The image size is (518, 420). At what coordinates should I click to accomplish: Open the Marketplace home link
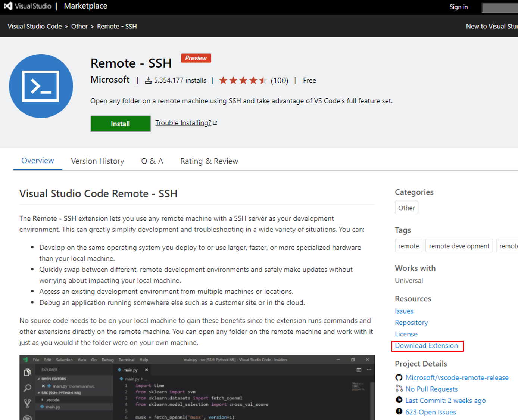pos(85,6)
